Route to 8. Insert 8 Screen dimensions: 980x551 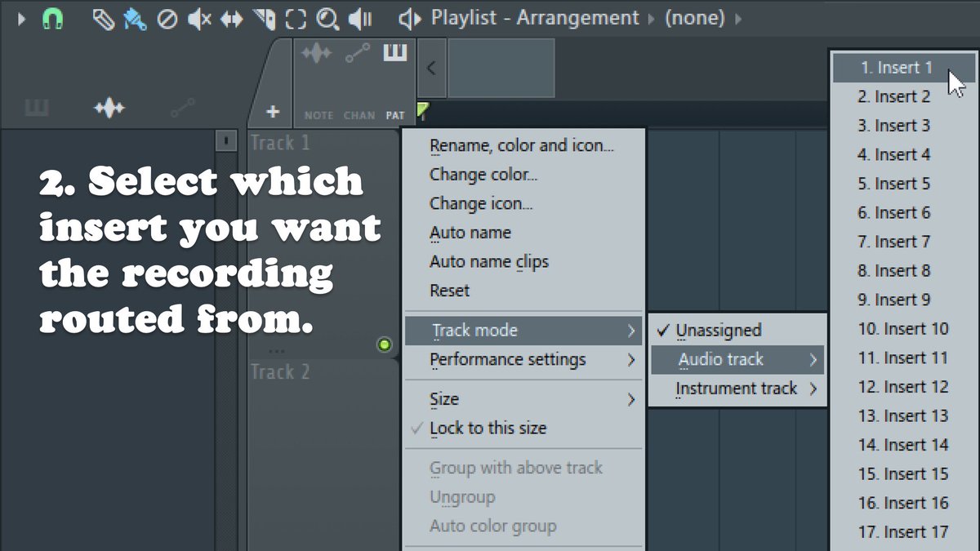[894, 271]
